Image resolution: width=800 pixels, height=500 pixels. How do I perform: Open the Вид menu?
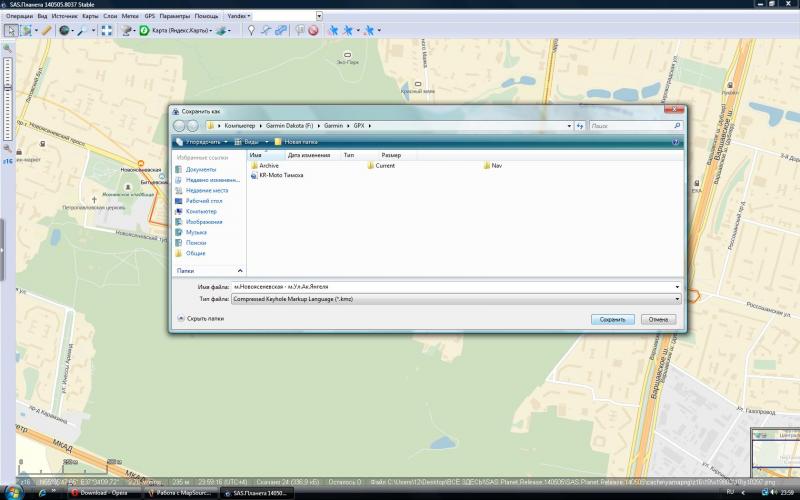[x=42, y=16]
